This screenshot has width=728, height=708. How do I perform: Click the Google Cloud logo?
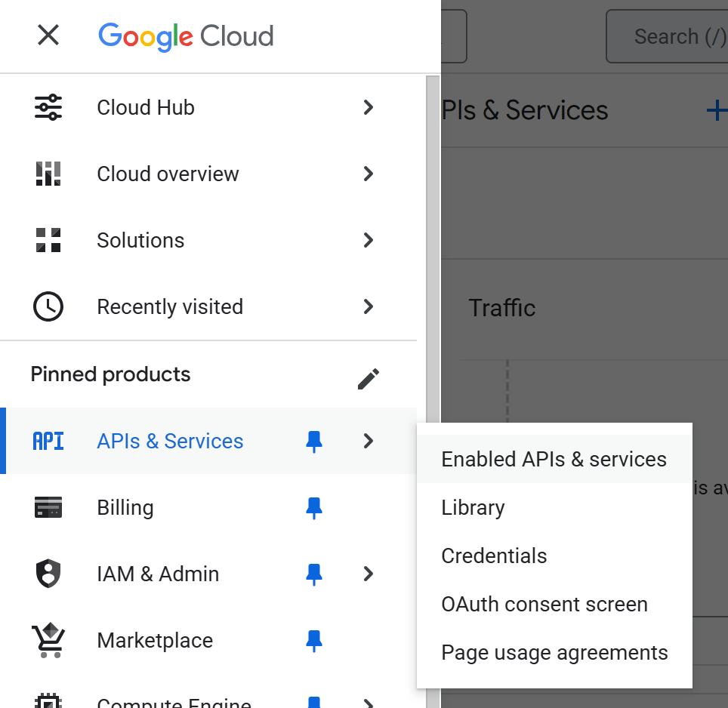186,35
